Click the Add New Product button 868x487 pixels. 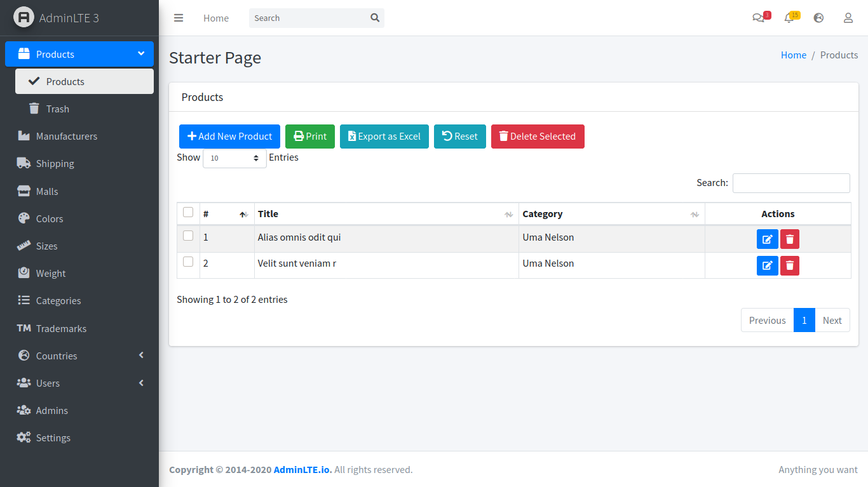(229, 137)
